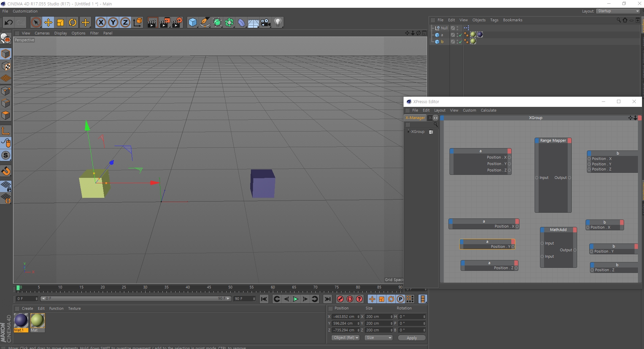Screen dimensions: 644x349
Task: Open Edit Render Settings icon
Action: pyautogui.click(x=177, y=23)
